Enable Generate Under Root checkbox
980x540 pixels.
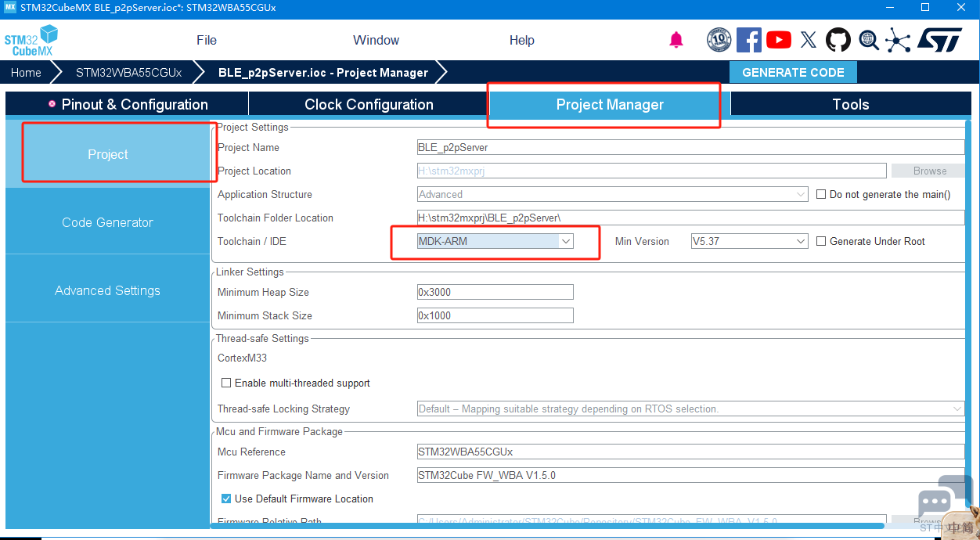click(x=821, y=241)
